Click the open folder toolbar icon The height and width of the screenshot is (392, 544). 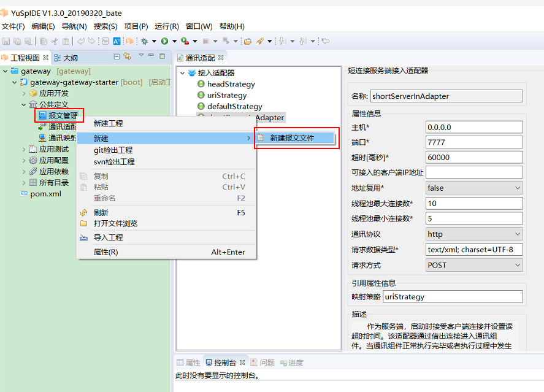(247, 41)
